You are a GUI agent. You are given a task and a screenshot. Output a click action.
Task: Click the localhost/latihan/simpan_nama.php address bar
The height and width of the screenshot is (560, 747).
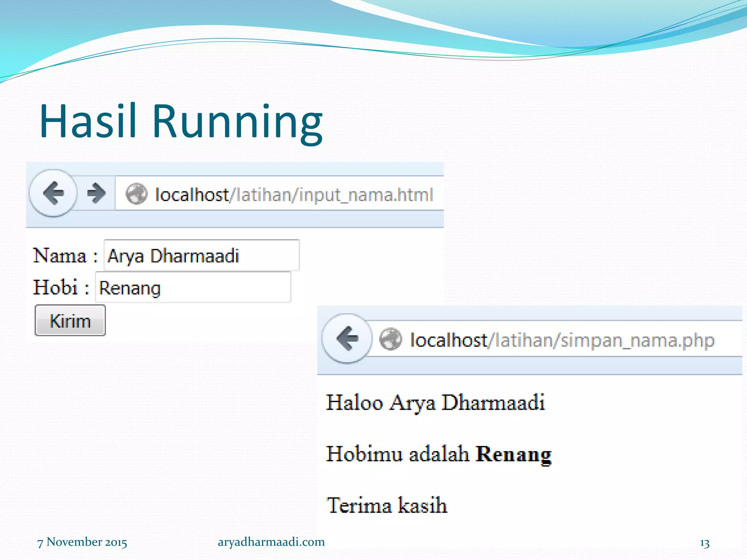[562, 340]
